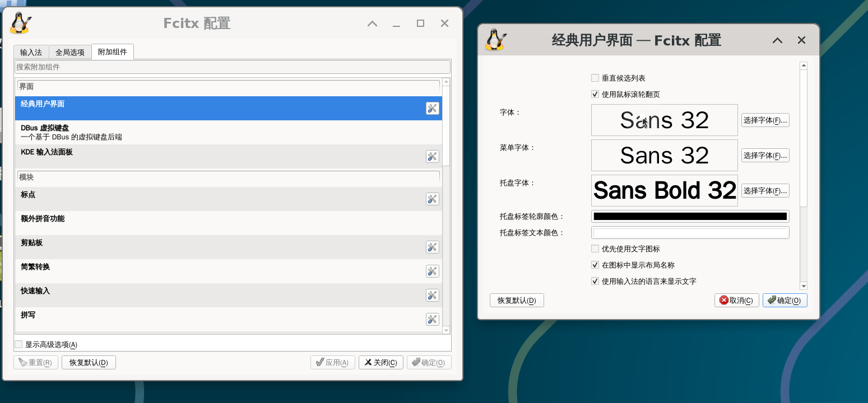Focus the 搜索附加组件 search field
The image size is (868, 403).
(x=233, y=67)
